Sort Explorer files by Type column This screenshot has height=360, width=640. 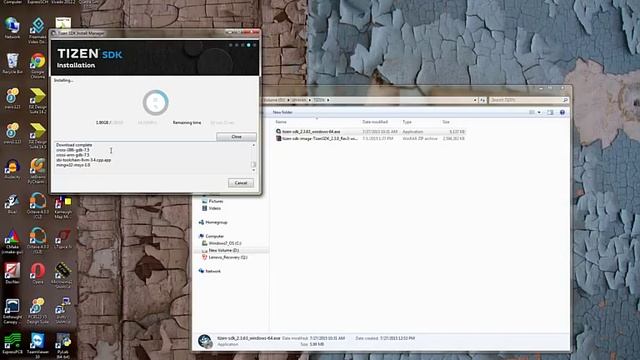pyautogui.click(x=407, y=122)
